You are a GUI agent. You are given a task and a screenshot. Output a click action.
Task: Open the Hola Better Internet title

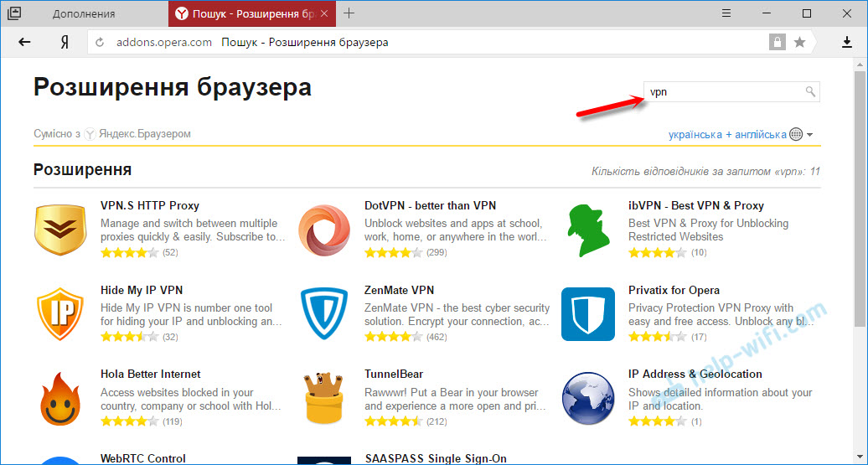(x=151, y=375)
